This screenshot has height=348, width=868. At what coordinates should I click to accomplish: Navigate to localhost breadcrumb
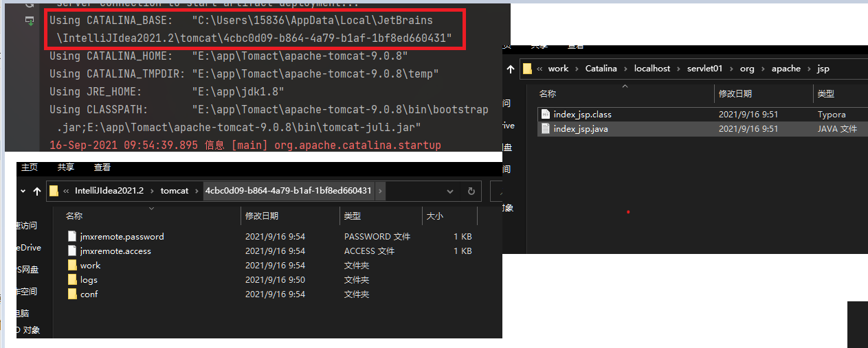pos(652,69)
